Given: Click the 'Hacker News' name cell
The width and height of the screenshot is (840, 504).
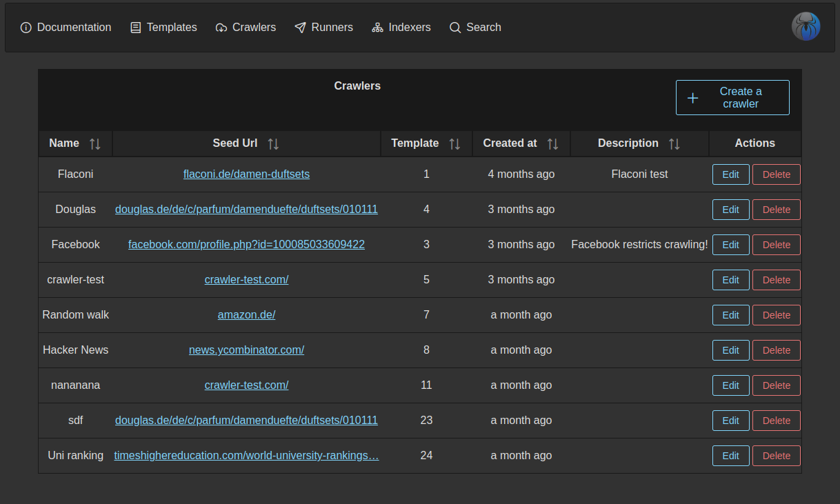Looking at the screenshot, I should click(75, 350).
